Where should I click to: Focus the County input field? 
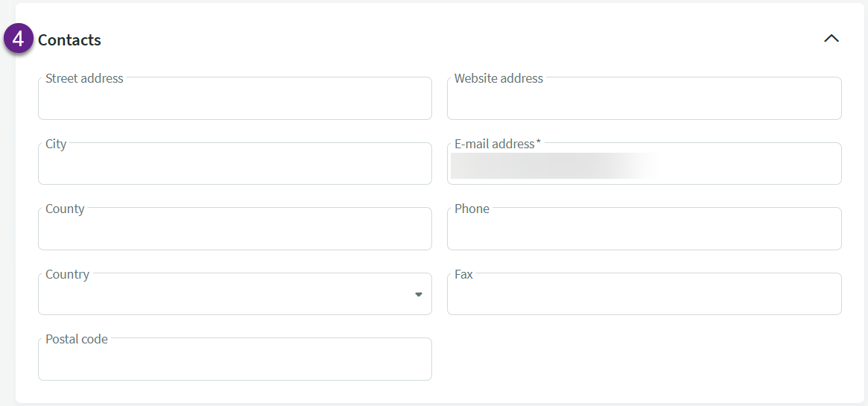point(235,232)
